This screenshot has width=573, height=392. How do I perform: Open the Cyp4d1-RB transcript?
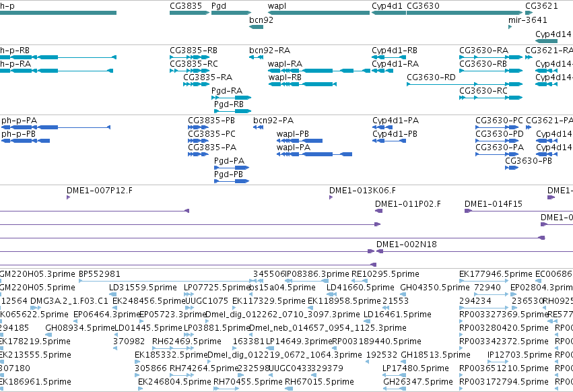click(389, 57)
